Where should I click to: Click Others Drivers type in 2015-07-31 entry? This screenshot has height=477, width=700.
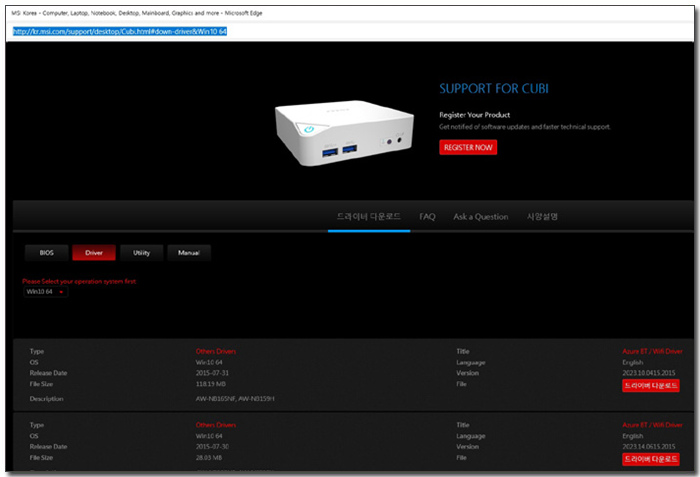(x=216, y=351)
